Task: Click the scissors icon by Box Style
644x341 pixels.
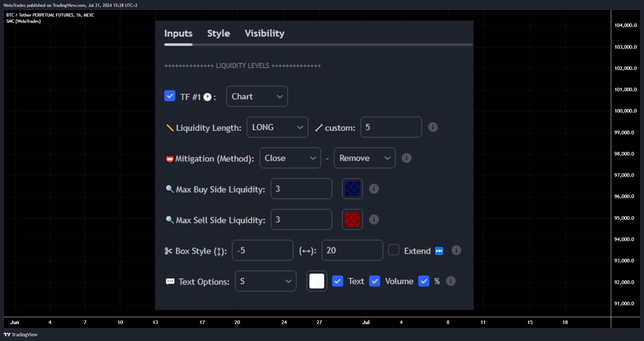Action: click(168, 251)
